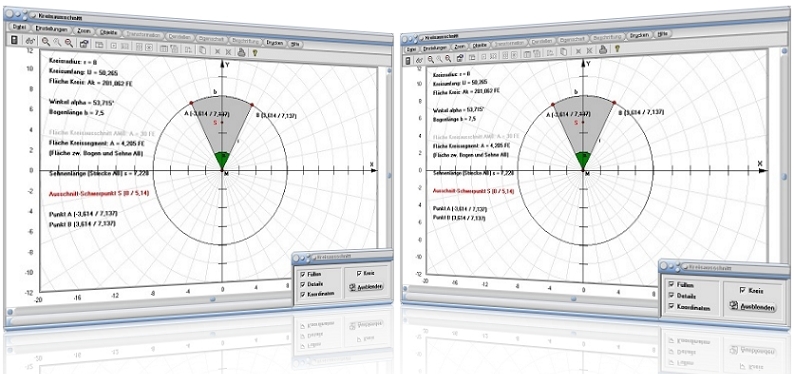
Task: Toggle Kreis checkbox in right control panel
Action: (x=743, y=290)
